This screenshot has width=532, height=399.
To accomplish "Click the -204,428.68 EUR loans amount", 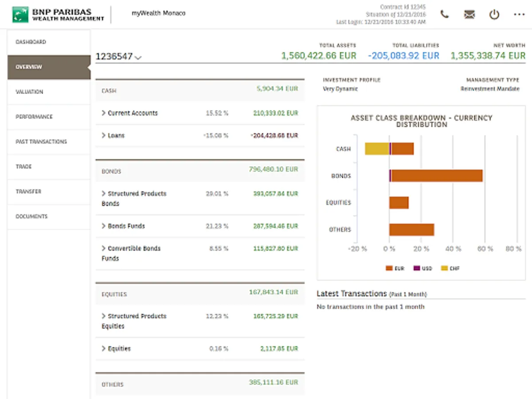I will (x=274, y=135).
